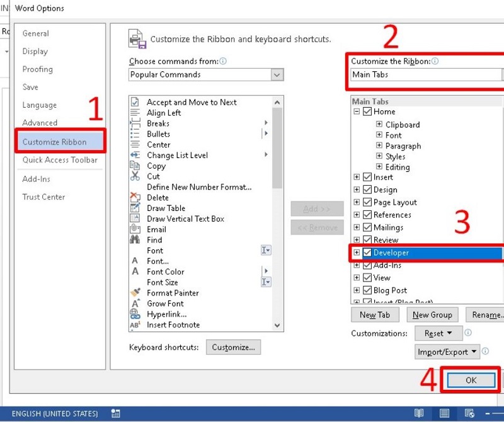This screenshot has width=504, height=422.
Task: Toggle the Blog Post tab checkbox
Action: pyautogui.click(x=367, y=290)
